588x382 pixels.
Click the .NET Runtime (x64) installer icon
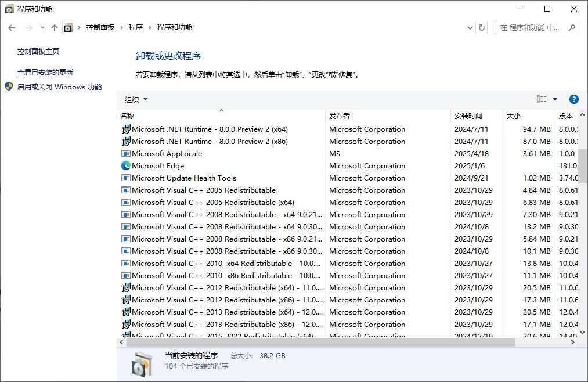point(126,129)
